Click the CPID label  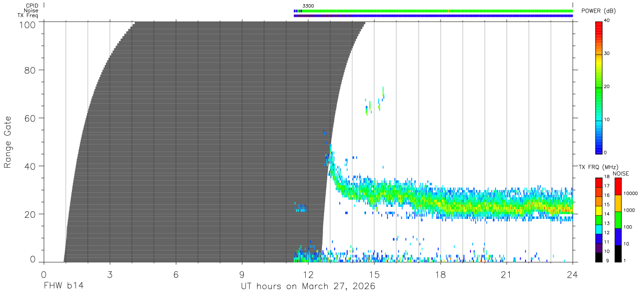point(31,6)
